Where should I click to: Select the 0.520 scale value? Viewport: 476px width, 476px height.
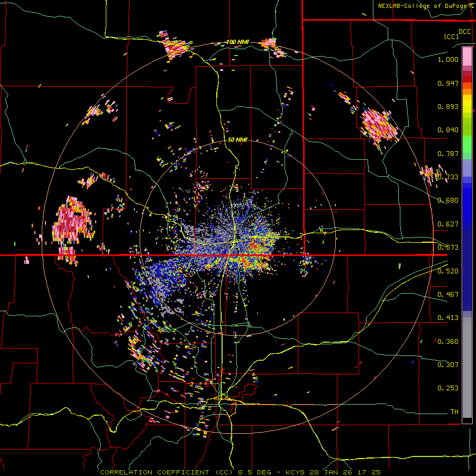tap(448, 271)
